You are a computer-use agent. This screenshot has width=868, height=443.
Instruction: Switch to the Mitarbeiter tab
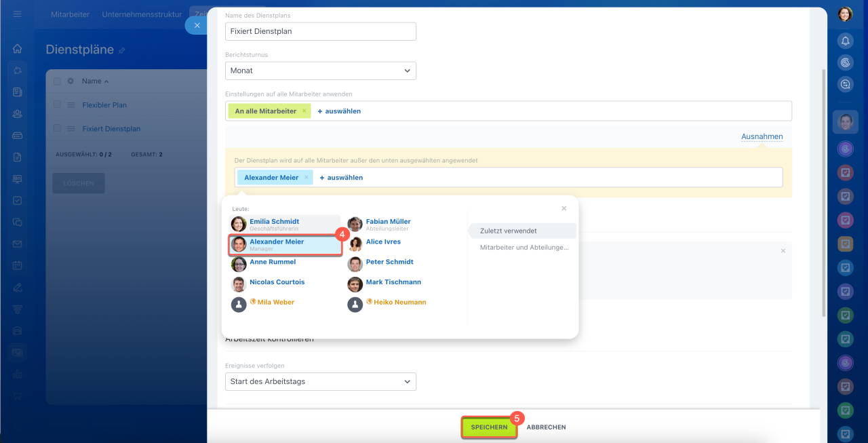coord(70,14)
